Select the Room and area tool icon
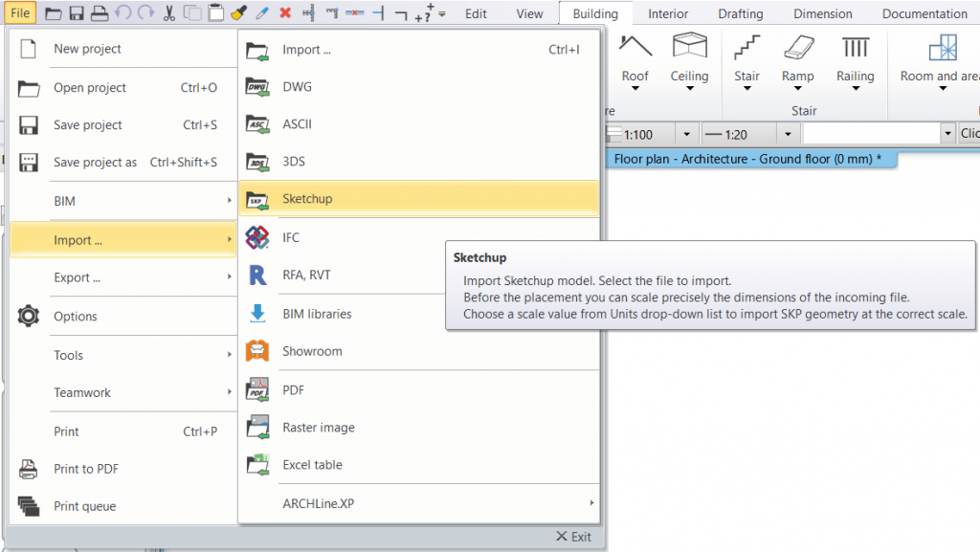The width and height of the screenshot is (980, 552). pyautogui.click(x=943, y=47)
